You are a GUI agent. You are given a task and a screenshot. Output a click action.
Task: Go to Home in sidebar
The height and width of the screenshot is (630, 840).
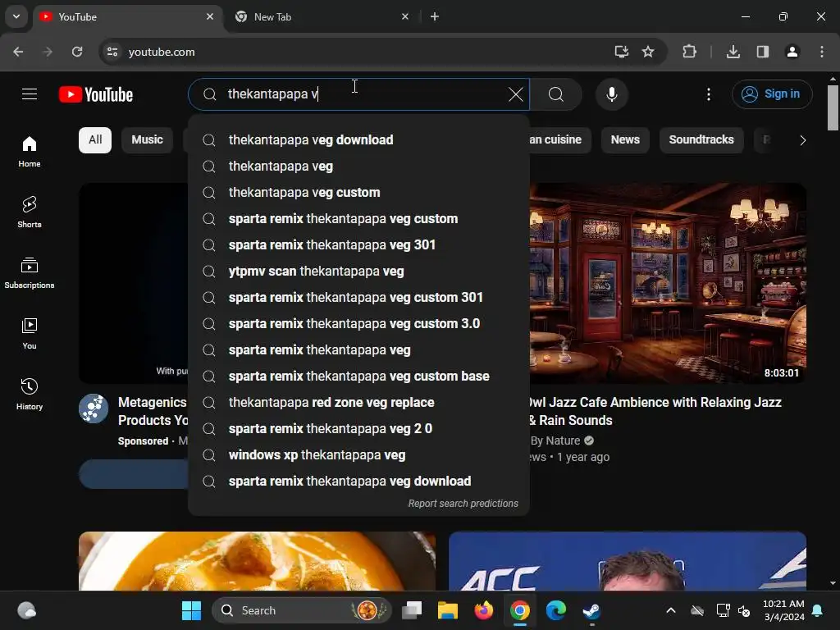click(30, 152)
